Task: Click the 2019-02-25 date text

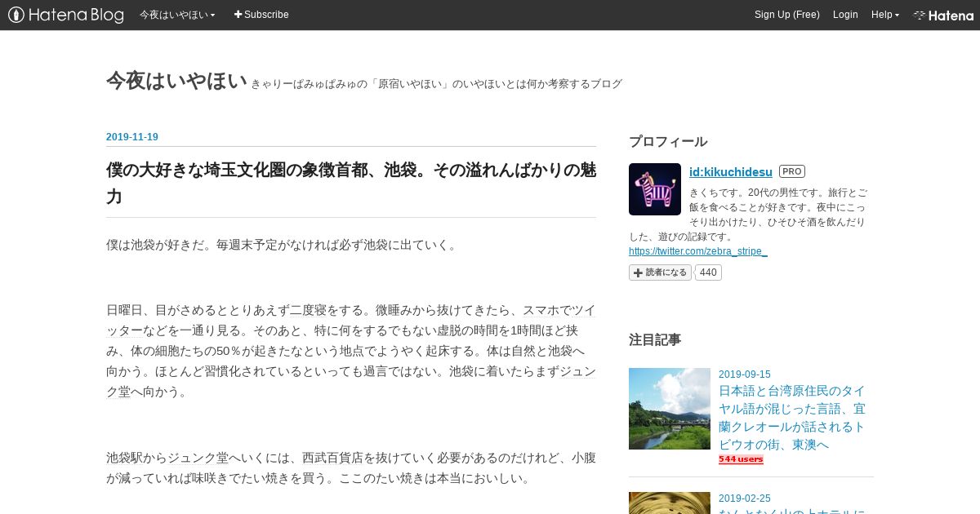Action: point(745,498)
